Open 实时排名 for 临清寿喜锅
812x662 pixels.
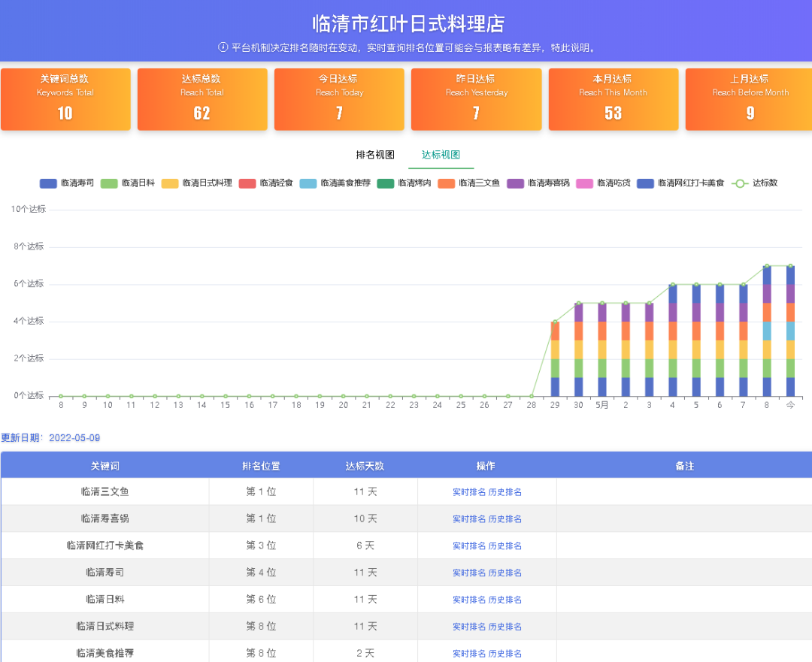469,519
